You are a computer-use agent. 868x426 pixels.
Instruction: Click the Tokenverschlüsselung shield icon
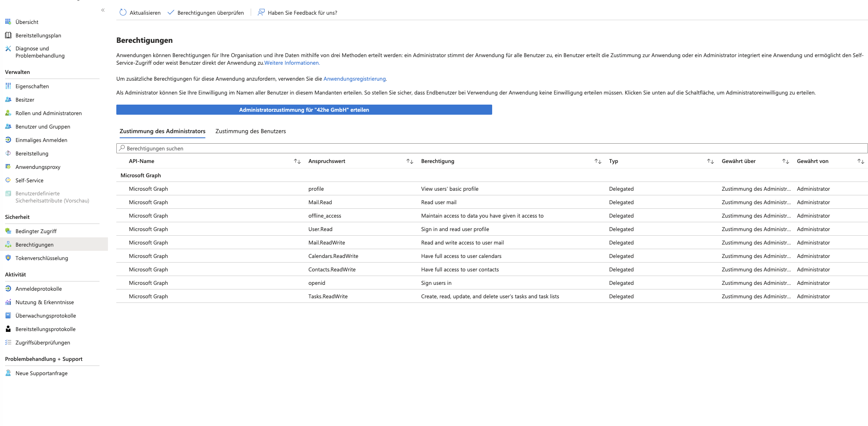click(8, 258)
